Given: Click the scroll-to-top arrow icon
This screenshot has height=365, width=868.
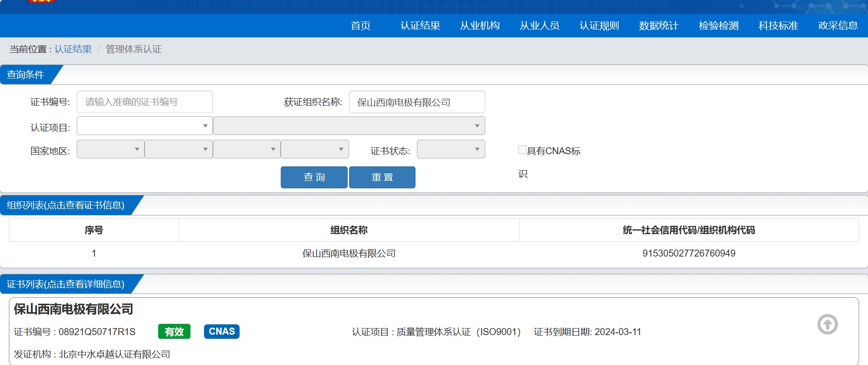Looking at the screenshot, I should [827, 324].
